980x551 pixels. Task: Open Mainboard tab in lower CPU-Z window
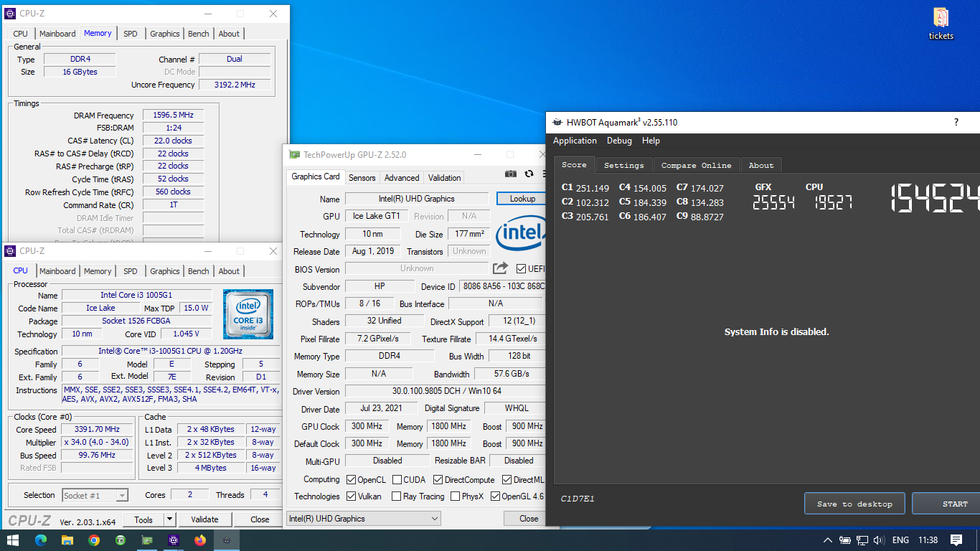click(x=57, y=271)
